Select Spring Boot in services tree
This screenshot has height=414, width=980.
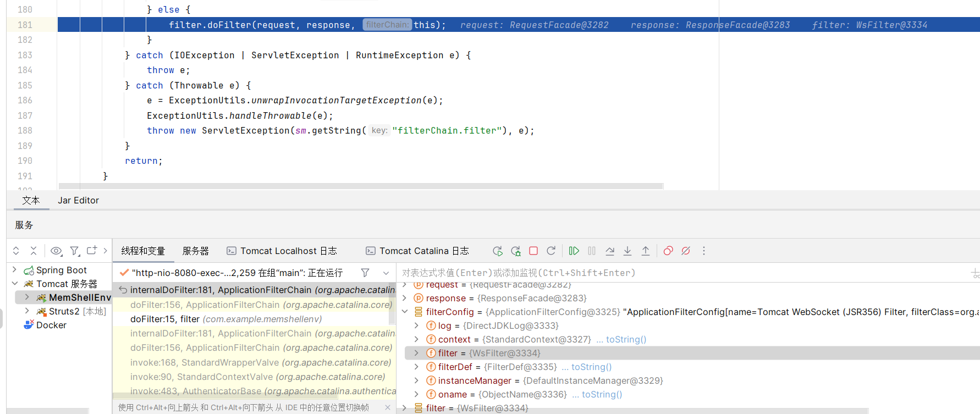click(x=62, y=270)
